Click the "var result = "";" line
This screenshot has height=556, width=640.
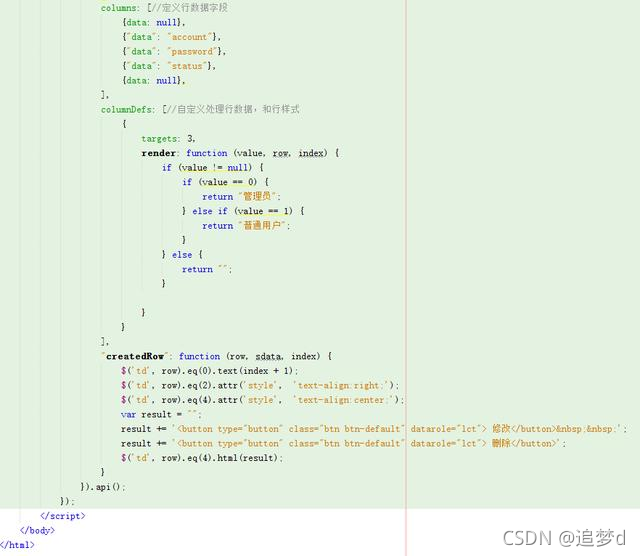pos(161,415)
